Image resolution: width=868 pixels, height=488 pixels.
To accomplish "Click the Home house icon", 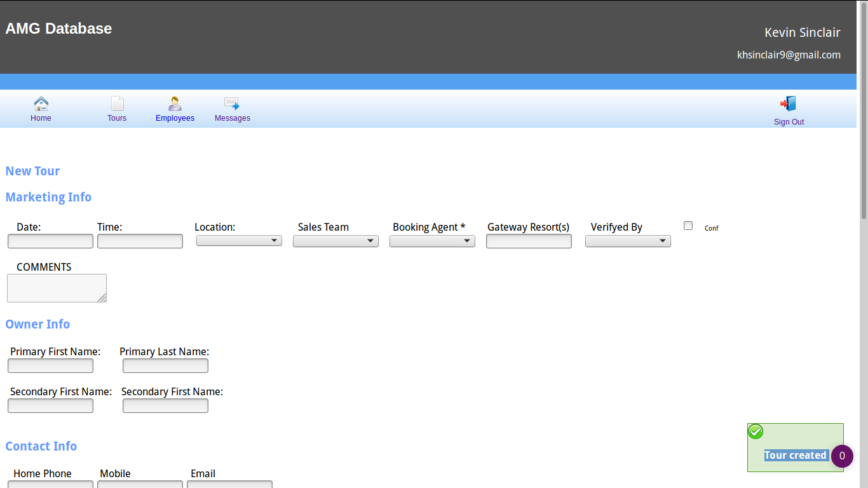I will tap(41, 104).
